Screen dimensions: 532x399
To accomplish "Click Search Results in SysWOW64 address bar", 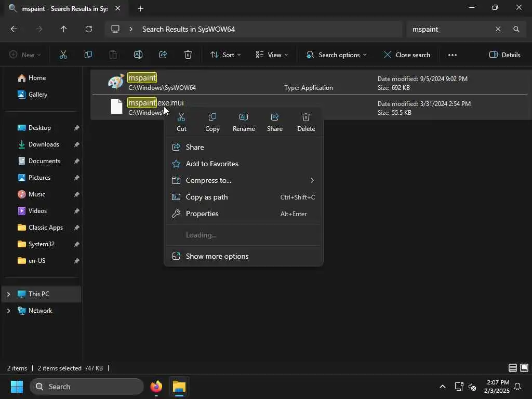I will click(188, 29).
